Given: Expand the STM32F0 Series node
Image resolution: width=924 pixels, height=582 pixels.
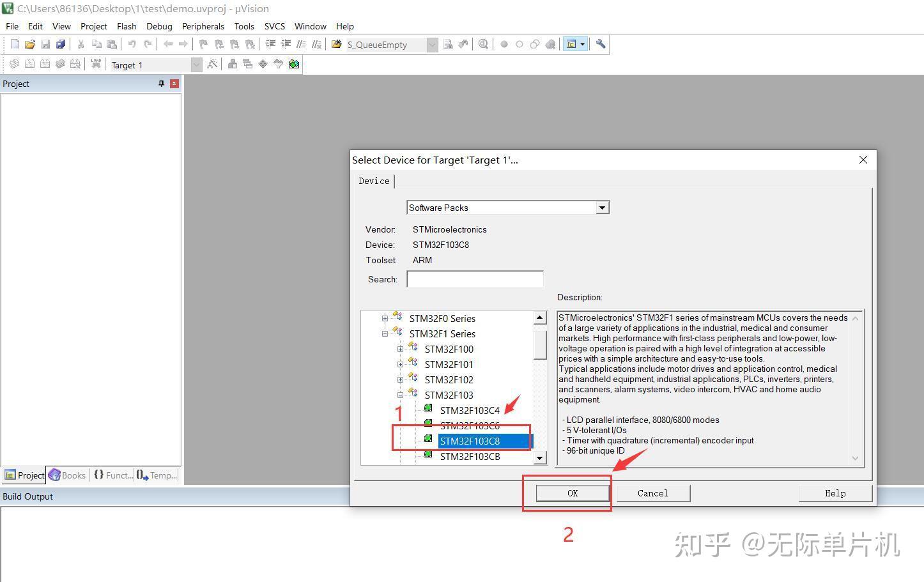Looking at the screenshot, I should point(385,318).
